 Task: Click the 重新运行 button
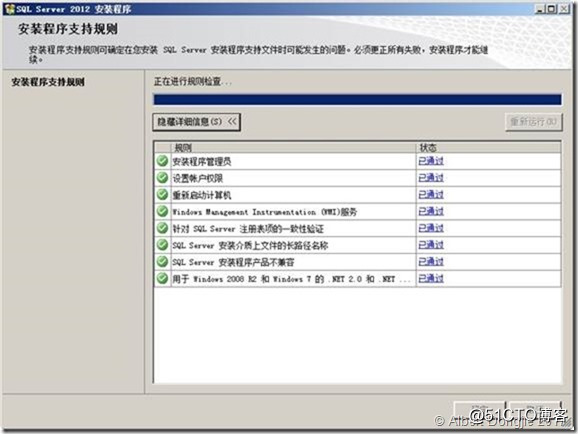click(533, 122)
